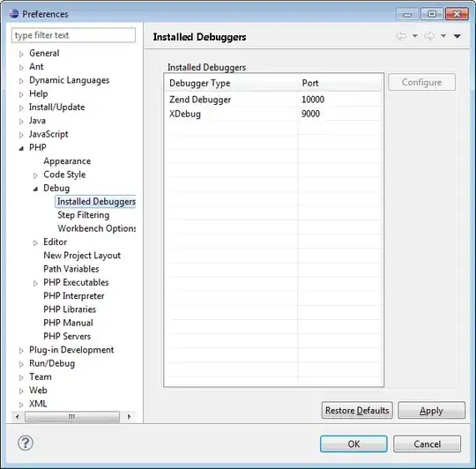476x469 pixels.
Task: Select the XDebug row
Action: click(x=273, y=114)
